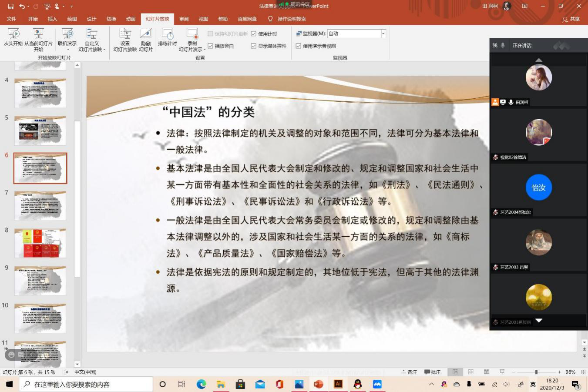Click the zoom slider handle in status bar
Image resolution: width=588 pixels, height=392 pixels.
tap(536, 372)
